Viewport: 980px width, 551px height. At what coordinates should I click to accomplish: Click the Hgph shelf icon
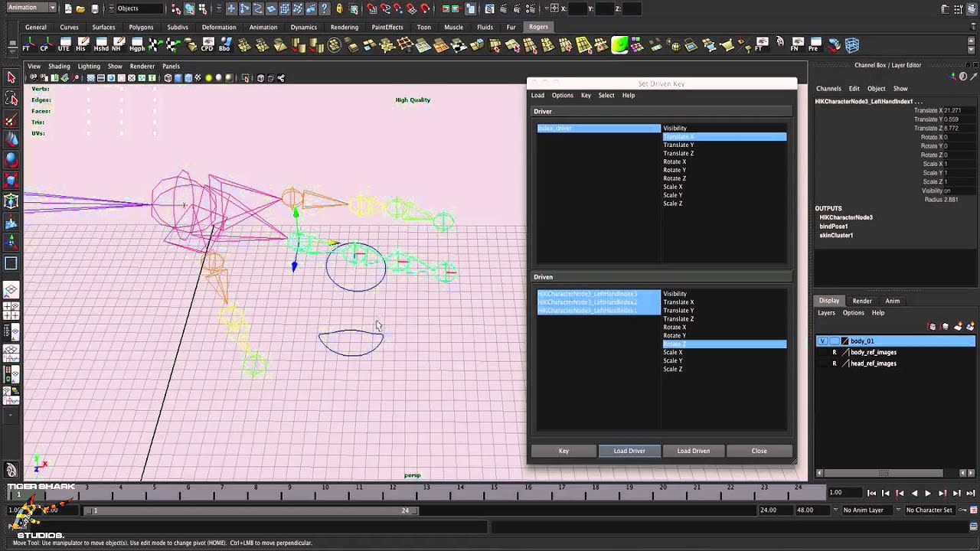pos(137,45)
